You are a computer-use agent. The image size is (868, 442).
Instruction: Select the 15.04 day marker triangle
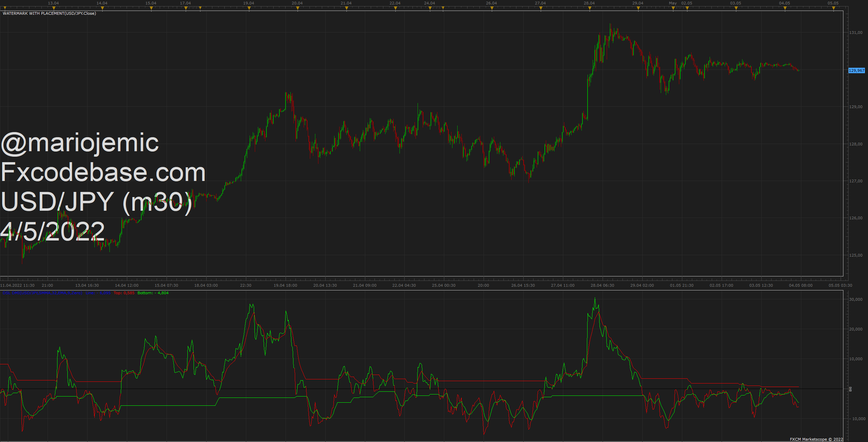point(151,9)
